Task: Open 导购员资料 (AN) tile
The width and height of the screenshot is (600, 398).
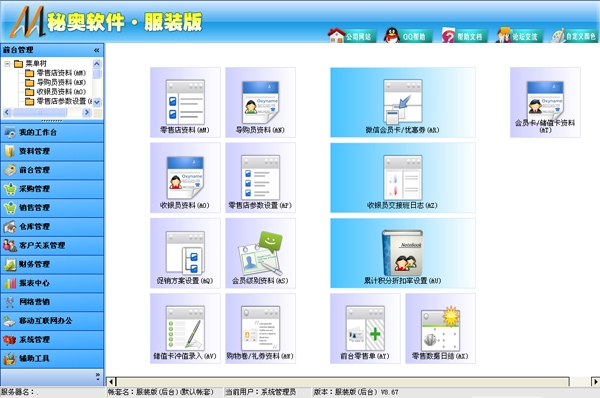Action: (261, 103)
